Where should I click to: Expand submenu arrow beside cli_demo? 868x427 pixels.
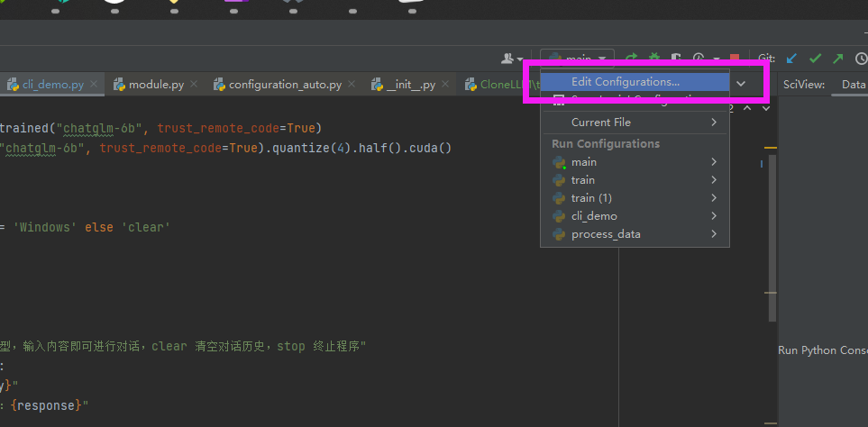(714, 215)
